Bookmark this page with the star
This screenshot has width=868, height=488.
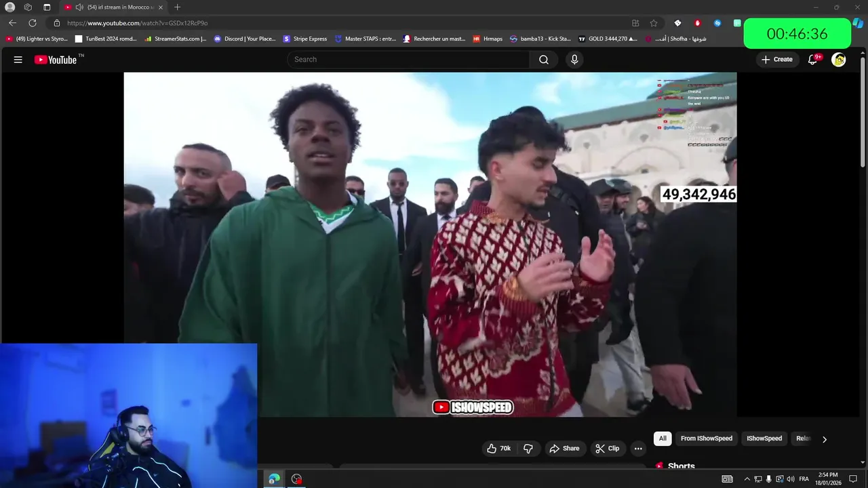coord(654,23)
